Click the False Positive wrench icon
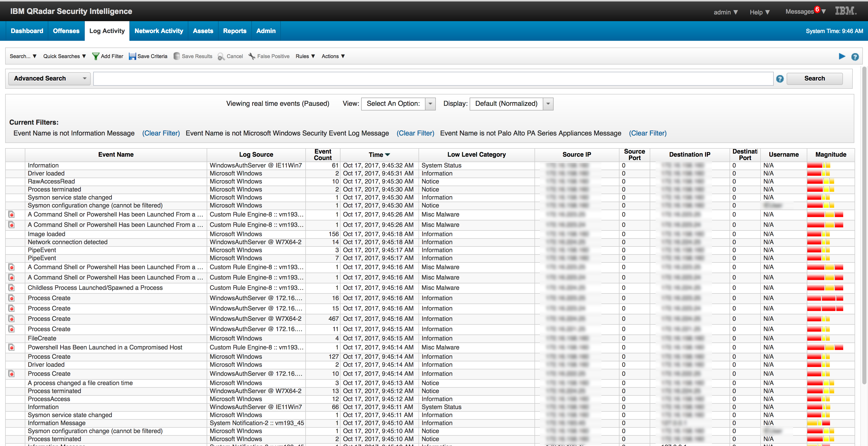The height and width of the screenshot is (446, 868). pos(252,56)
